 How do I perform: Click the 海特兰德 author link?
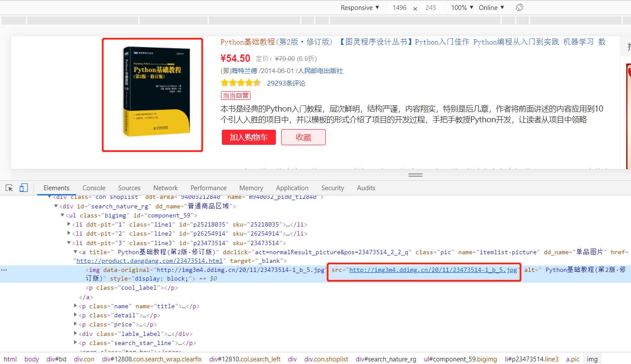coord(244,70)
